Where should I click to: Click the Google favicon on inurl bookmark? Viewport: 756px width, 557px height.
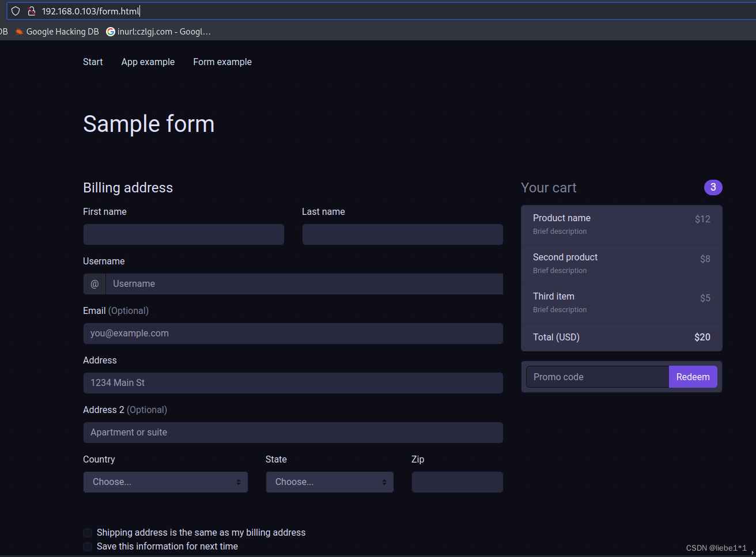[x=111, y=32]
